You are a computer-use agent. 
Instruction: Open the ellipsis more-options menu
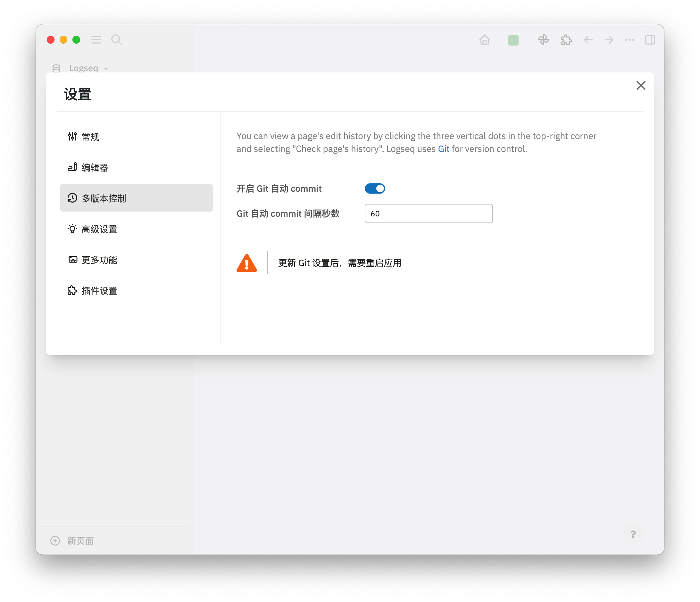pyautogui.click(x=629, y=40)
